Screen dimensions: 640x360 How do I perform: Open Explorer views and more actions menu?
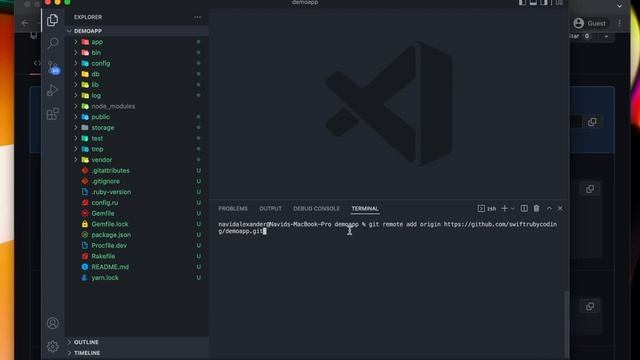tap(198, 17)
